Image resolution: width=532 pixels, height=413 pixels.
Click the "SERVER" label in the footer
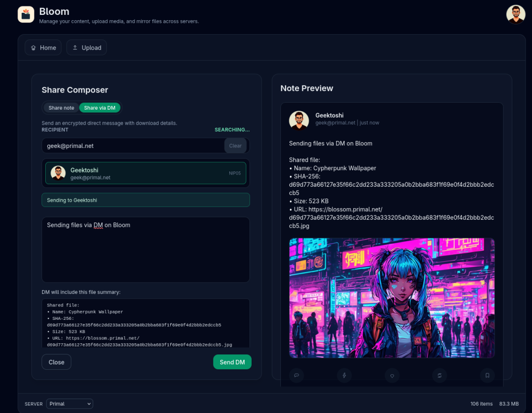tap(34, 404)
